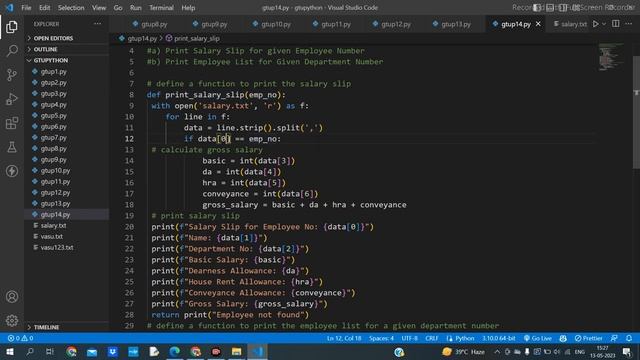Open the Manage gear icon
640x360 pixels.
pyautogui.click(x=12, y=320)
